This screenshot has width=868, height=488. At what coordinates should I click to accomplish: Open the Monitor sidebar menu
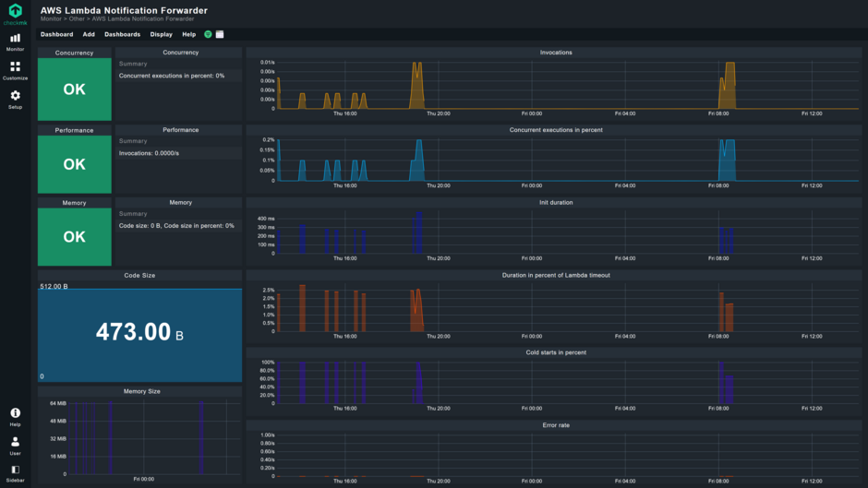(x=15, y=42)
